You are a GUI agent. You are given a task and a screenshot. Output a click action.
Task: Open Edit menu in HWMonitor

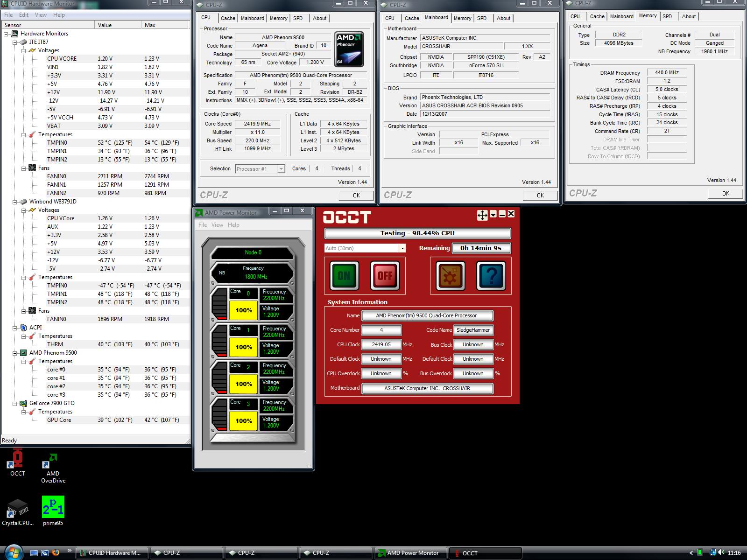(x=24, y=15)
